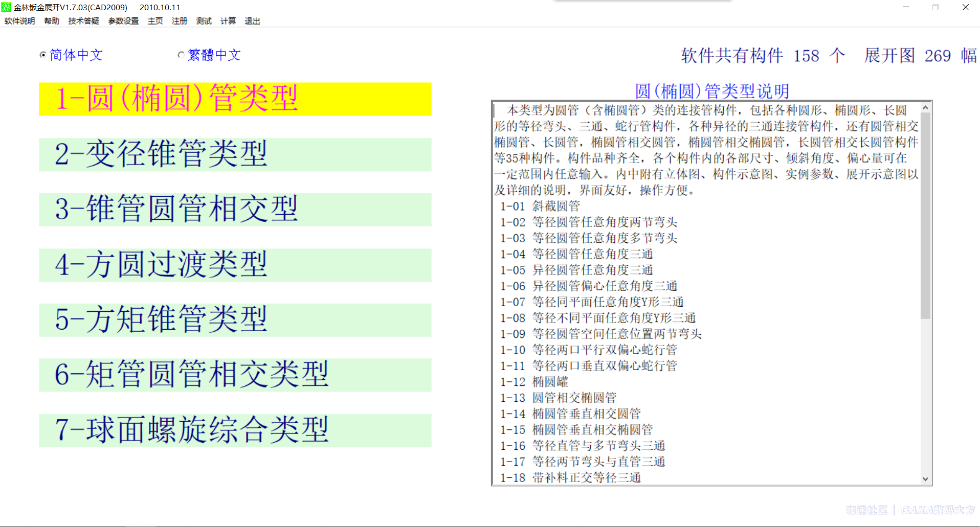Click the scrollbar down arrow
The height and width of the screenshot is (527, 980).
925,479
